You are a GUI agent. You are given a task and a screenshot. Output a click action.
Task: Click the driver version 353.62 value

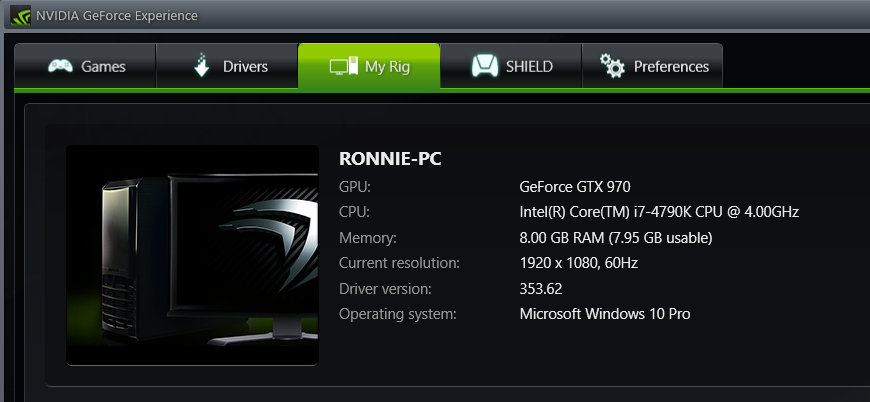click(x=541, y=288)
